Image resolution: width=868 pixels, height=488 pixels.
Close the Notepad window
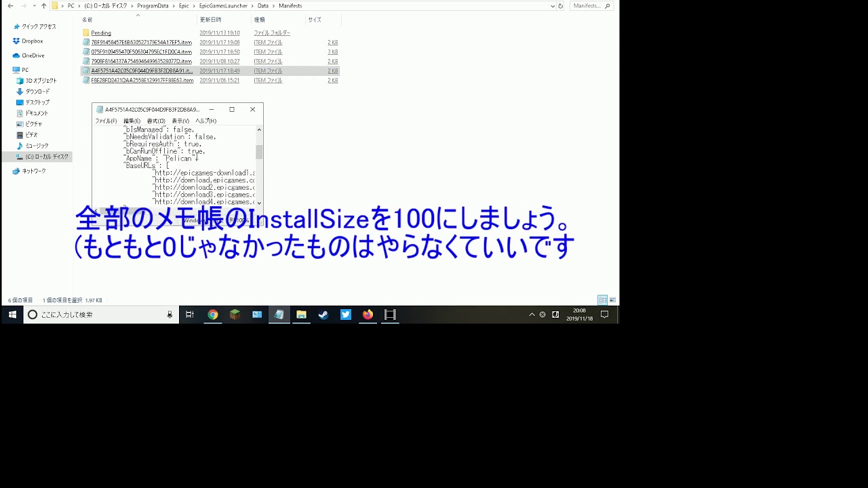coord(252,109)
